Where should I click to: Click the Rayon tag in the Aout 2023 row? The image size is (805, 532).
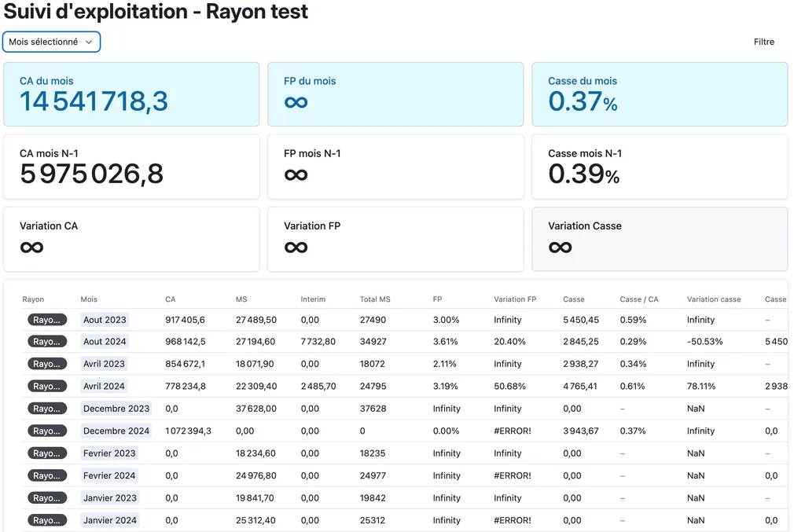[46, 320]
